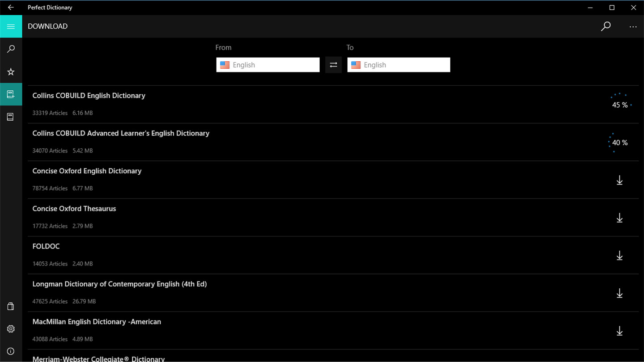Click the '78754 Articles' text
Viewport: 644px width, 362px height.
pos(50,189)
